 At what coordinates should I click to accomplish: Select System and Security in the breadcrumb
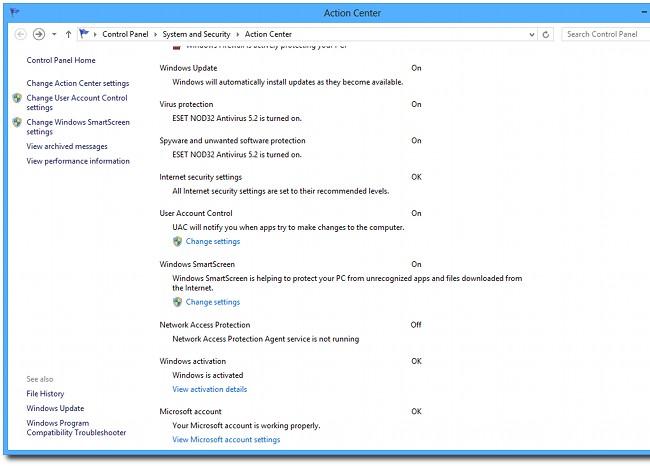click(x=196, y=34)
